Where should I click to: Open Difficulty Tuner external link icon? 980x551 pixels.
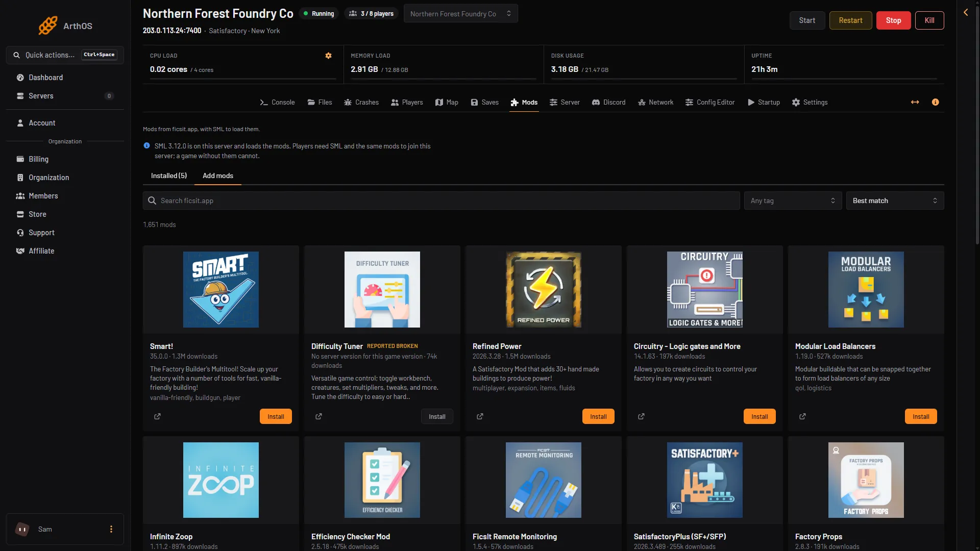point(319,416)
